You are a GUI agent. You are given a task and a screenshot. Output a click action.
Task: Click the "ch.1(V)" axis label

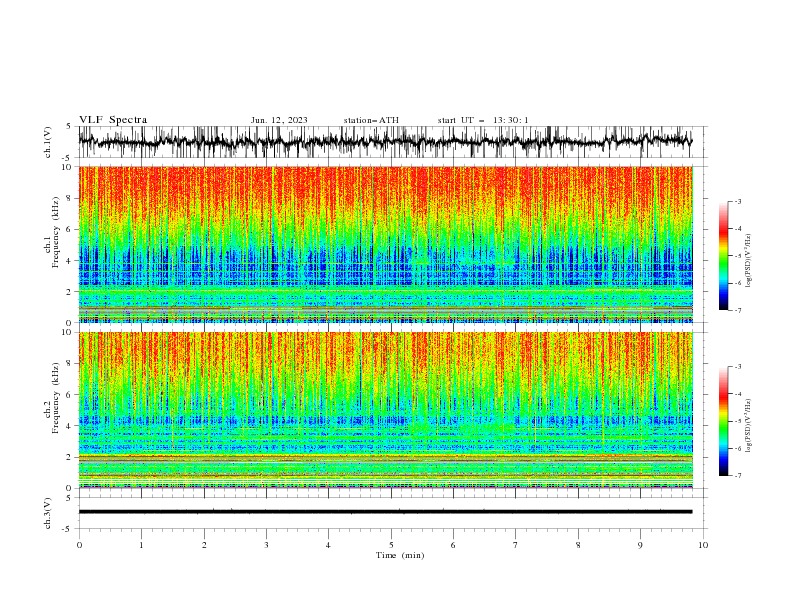(48, 142)
